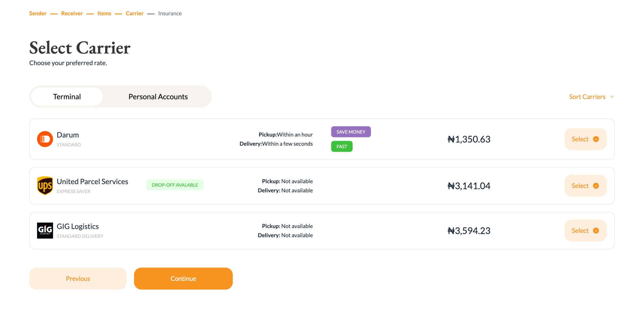This screenshot has height=312, width=644.
Task: Click the Previous button
Action: pos(78,279)
